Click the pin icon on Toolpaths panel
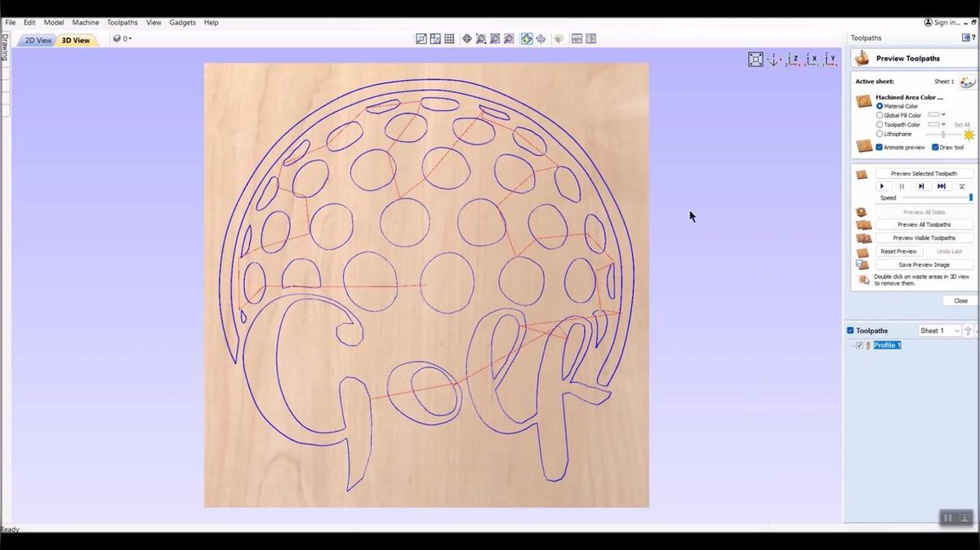 (966, 38)
